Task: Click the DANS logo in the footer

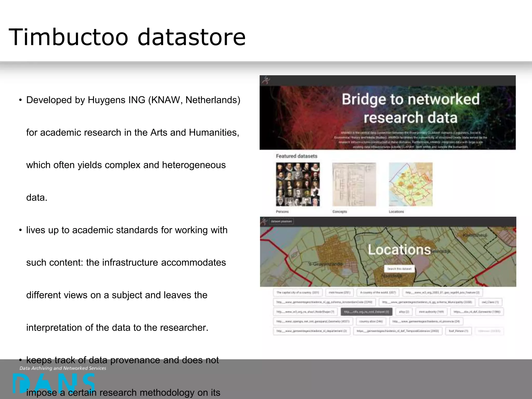Action: 54,383
